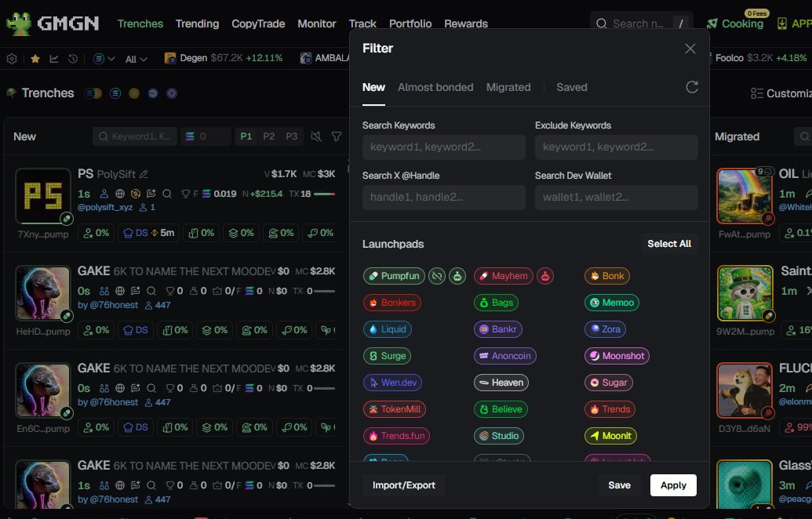Open the CopyTrade nav menu
The height and width of the screenshot is (519, 812).
coord(258,24)
